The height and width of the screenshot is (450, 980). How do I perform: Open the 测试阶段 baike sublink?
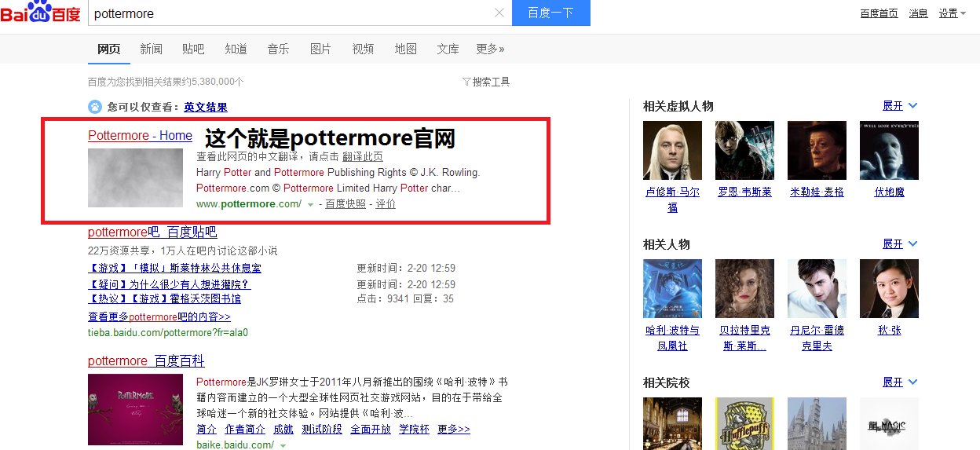tap(322, 429)
